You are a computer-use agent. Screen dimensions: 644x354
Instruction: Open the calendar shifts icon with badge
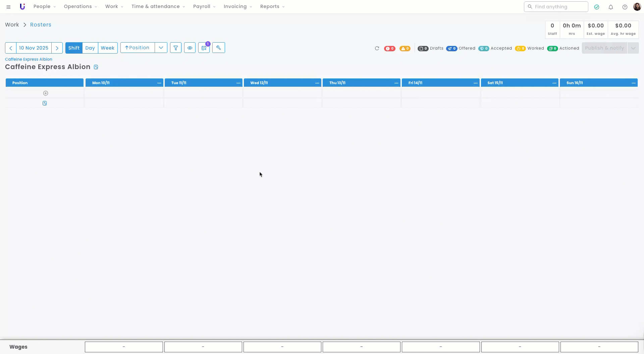click(204, 48)
